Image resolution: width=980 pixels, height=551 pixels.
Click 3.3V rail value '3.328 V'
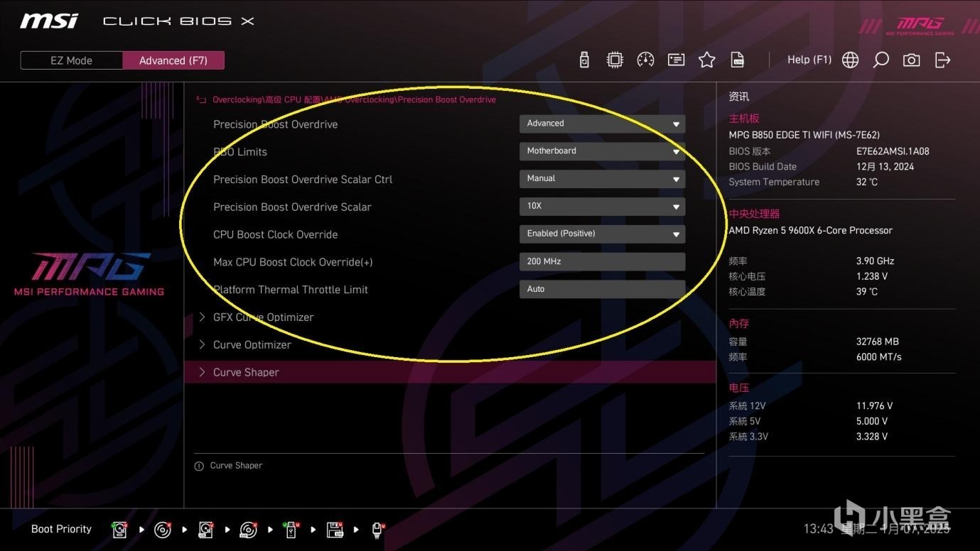(x=872, y=437)
